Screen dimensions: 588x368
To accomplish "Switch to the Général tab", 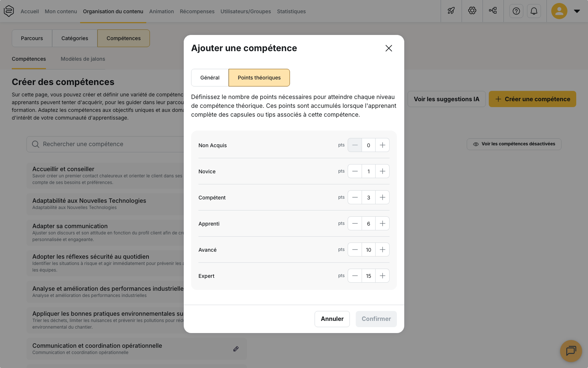I will point(210,78).
